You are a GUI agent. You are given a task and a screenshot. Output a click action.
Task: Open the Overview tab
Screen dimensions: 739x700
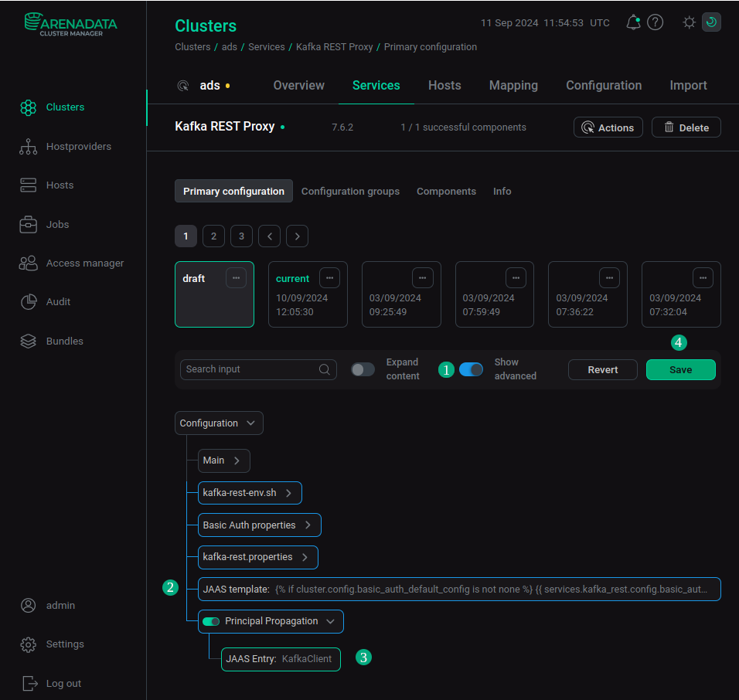point(299,85)
